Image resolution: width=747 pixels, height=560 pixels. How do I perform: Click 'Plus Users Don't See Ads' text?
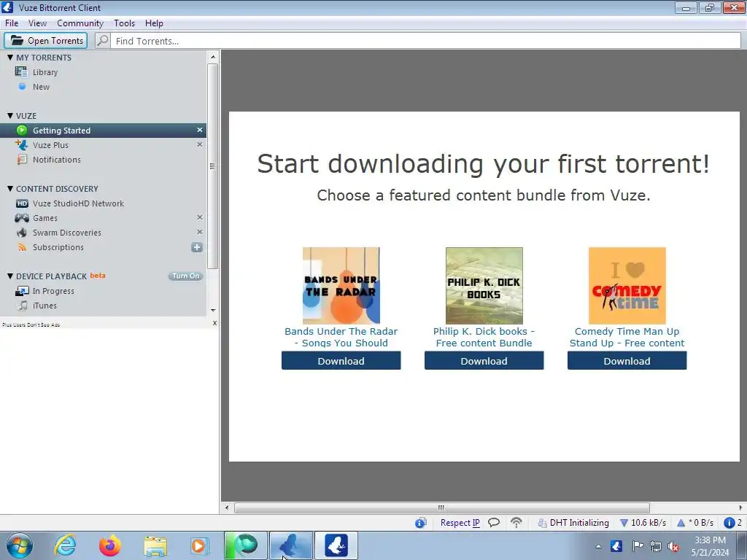coord(31,324)
